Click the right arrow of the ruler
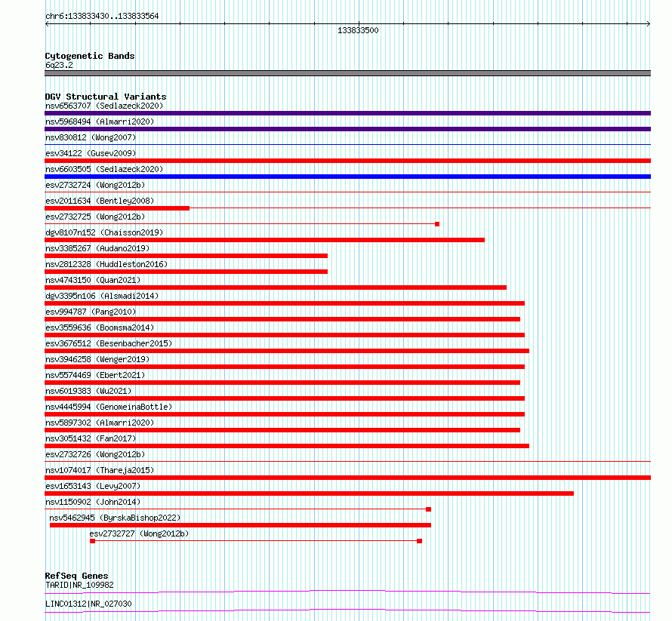This screenshot has width=672, height=621. pyautogui.click(x=649, y=24)
